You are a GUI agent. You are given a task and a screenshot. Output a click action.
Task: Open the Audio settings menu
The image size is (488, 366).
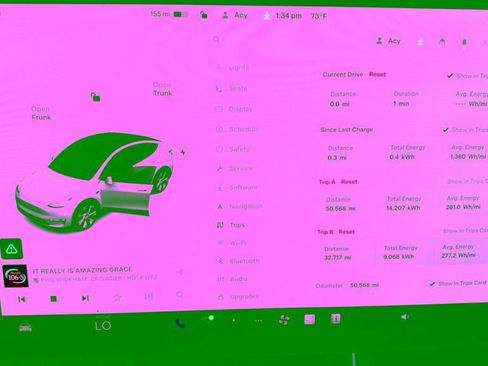tap(232, 279)
